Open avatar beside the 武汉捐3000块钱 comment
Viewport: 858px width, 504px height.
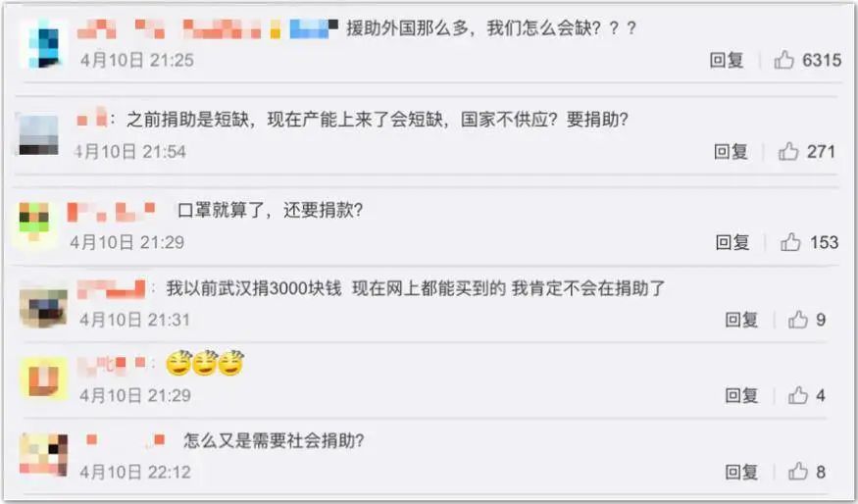pyautogui.click(x=43, y=307)
